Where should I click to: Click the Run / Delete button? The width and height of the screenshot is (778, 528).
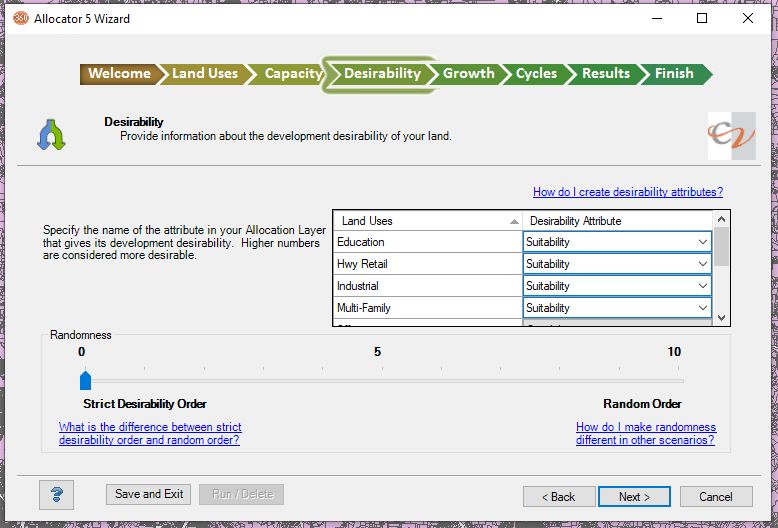pyautogui.click(x=242, y=494)
